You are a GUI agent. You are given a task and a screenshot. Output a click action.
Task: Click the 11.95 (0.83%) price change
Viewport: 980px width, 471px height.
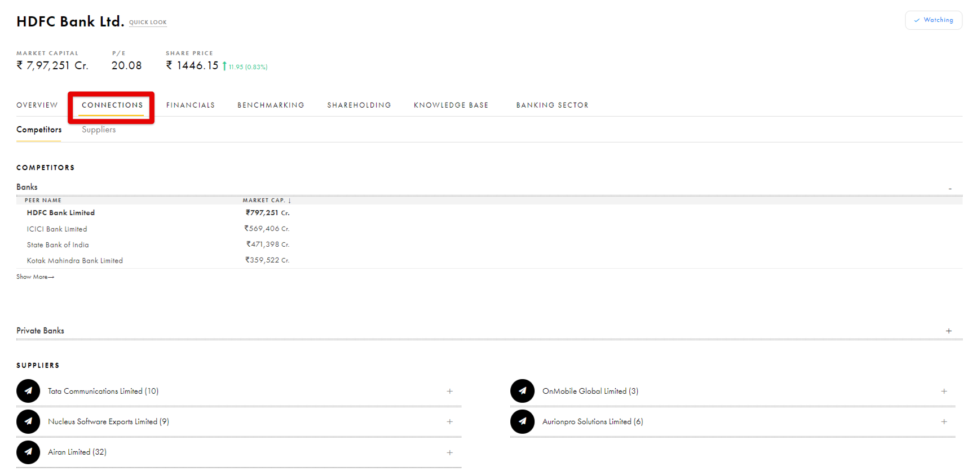pos(248,67)
